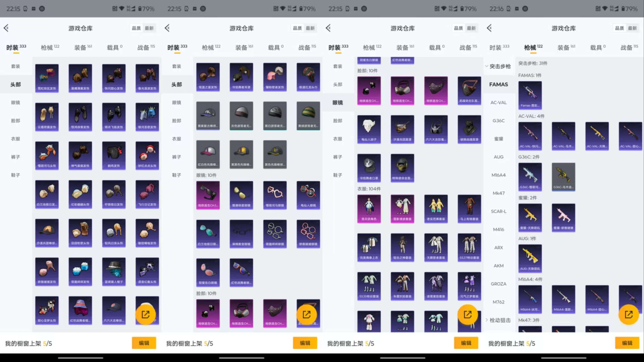Tap the 冷焰舞者口罩 flame mask item
Screen dimensions: 644x362
(x=369, y=168)
